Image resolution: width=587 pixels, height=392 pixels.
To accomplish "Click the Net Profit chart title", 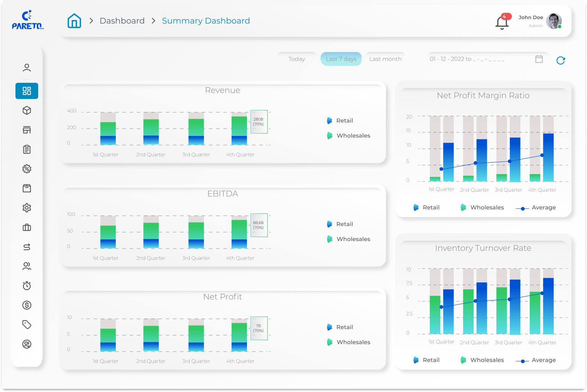I will point(223,297).
